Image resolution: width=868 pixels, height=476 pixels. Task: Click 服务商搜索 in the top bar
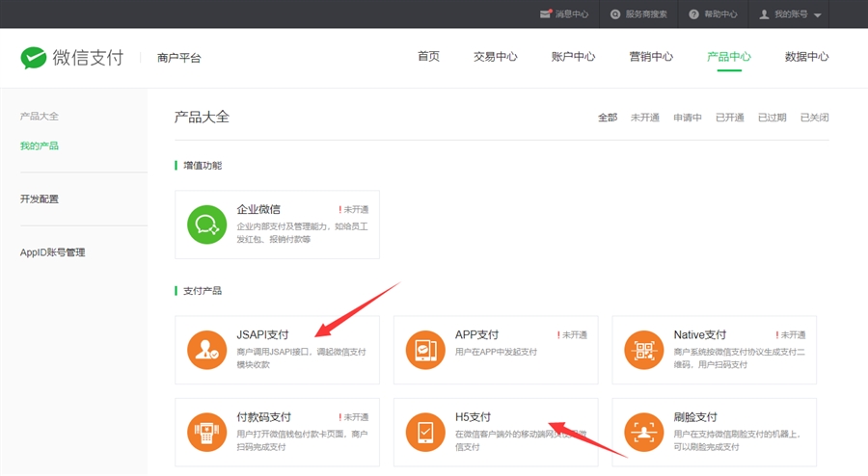point(639,14)
